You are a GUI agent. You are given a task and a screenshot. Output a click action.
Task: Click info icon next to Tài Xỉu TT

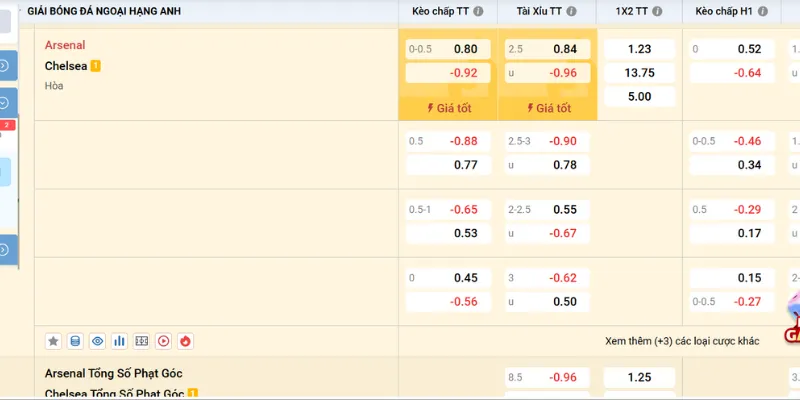tap(571, 11)
